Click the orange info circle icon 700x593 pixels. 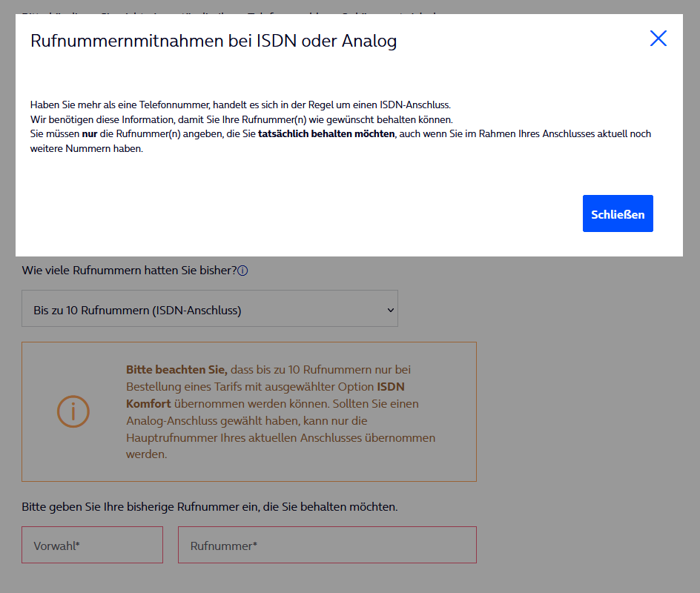click(73, 411)
